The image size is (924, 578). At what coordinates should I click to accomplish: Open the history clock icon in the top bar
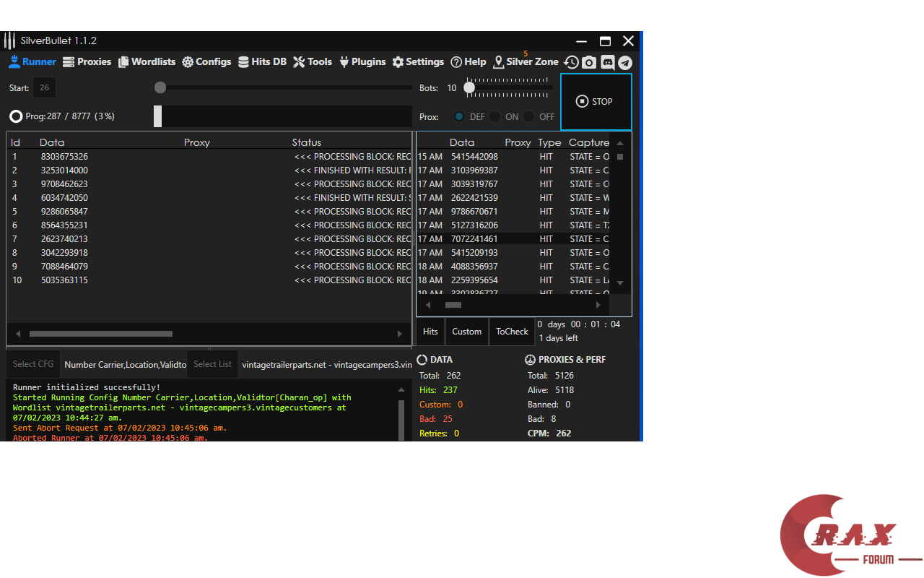click(x=571, y=62)
